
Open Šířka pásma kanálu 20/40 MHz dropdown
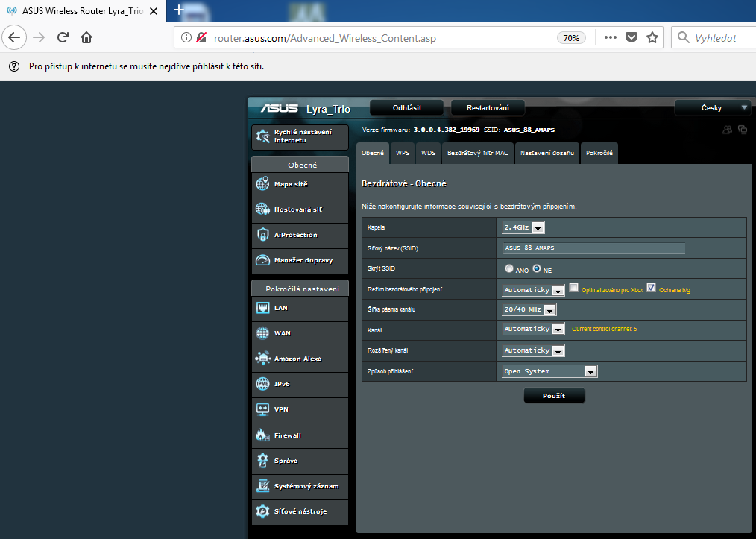529,309
